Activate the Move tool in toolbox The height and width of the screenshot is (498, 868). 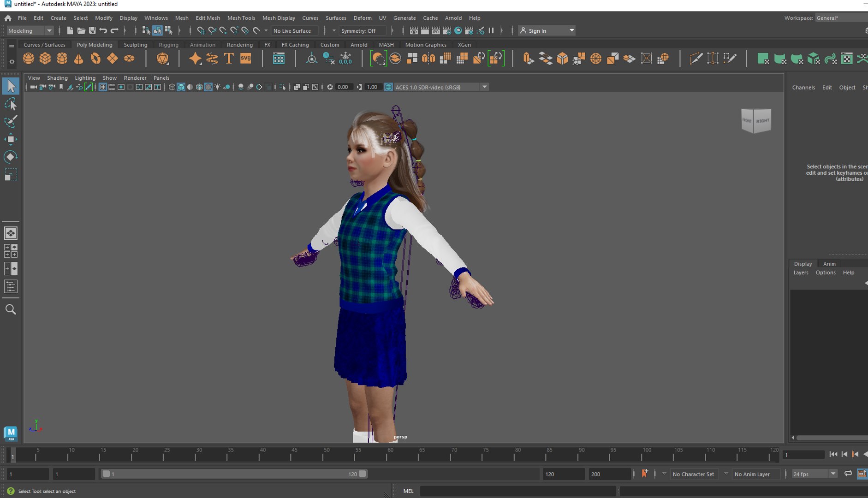coord(11,139)
